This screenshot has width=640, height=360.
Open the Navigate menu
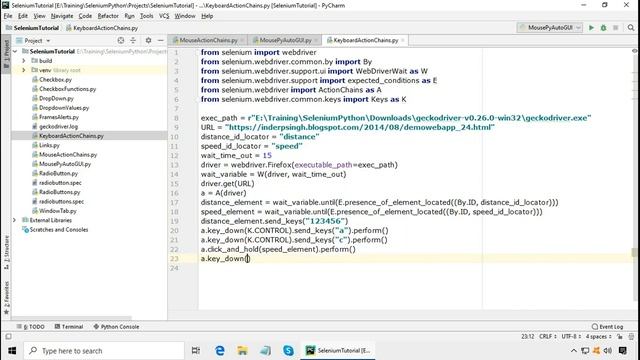tap(62, 16)
